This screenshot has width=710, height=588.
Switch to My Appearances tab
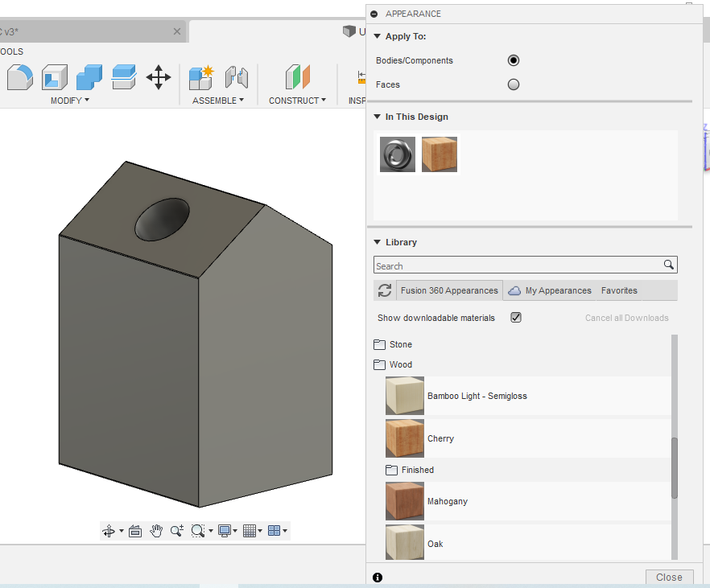pyautogui.click(x=550, y=290)
